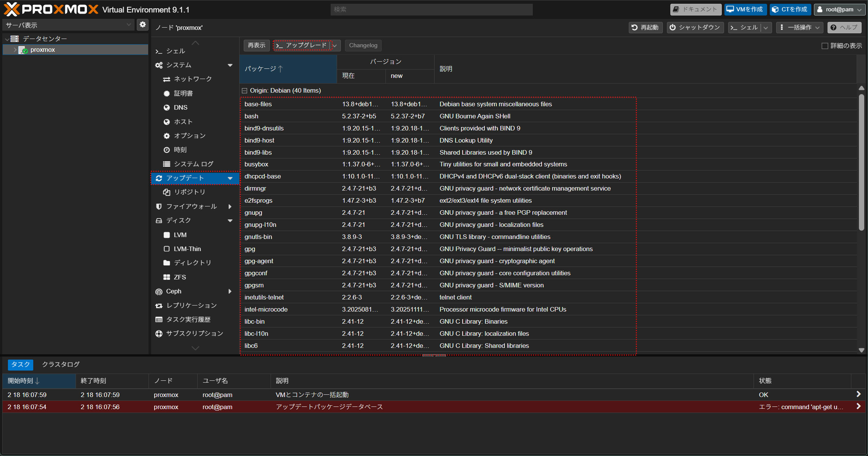Click the 検索 search field

tap(431, 9)
